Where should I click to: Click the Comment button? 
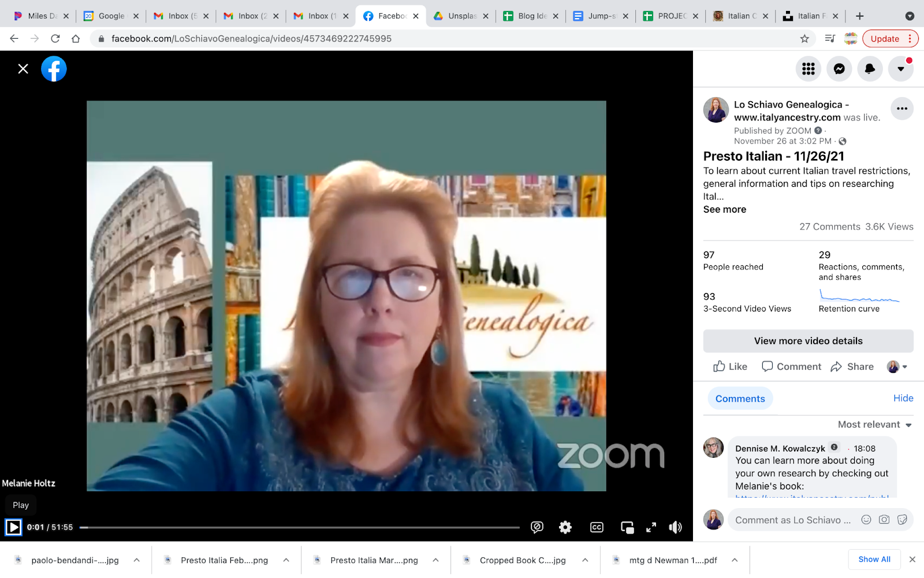[x=791, y=366]
